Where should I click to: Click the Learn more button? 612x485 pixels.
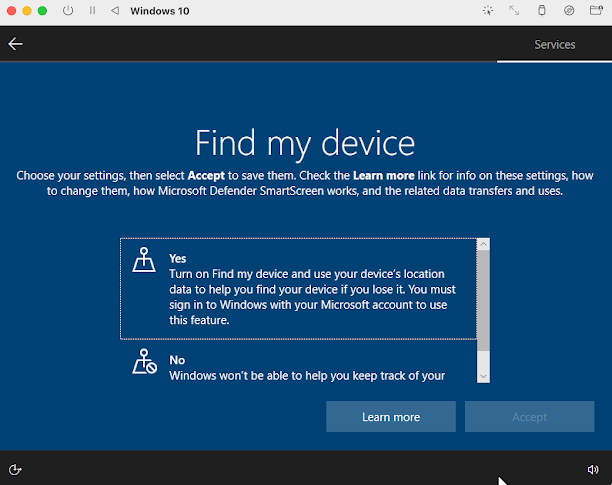pyautogui.click(x=391, y=417)
